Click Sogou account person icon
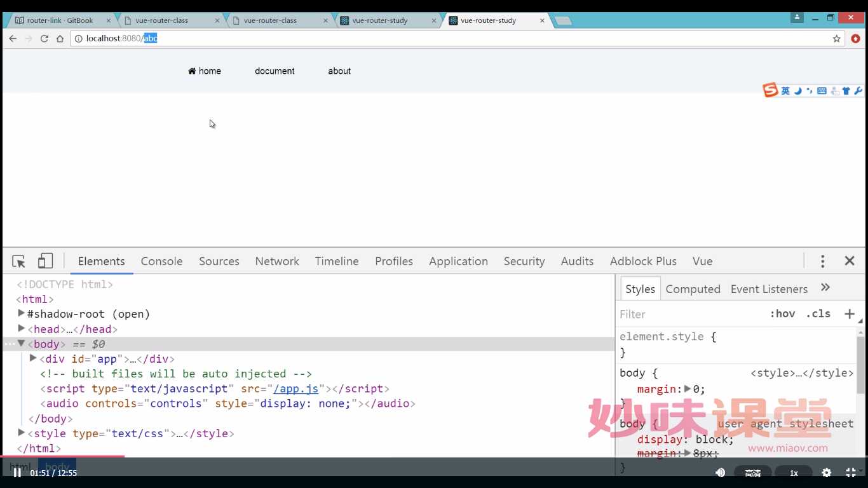Viewport: 868px width, 488px height. coord(834,91)
